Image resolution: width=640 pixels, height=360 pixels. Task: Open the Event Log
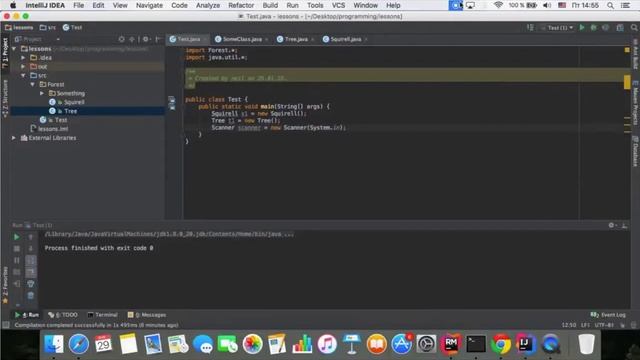(608, 315)
